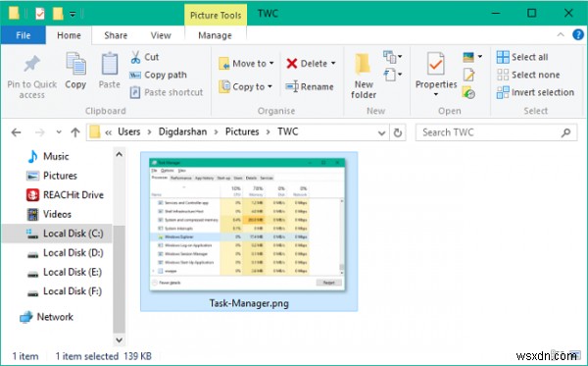Click Properties icon in quick access toolbar
The width and height of the screenshot is (588, 366).
(40, 14)
